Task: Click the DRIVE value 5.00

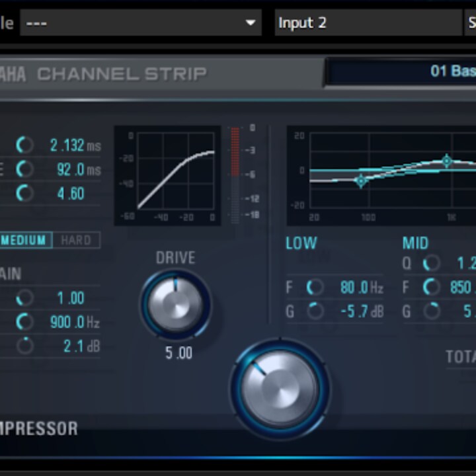Action: [x=178, y=353]
